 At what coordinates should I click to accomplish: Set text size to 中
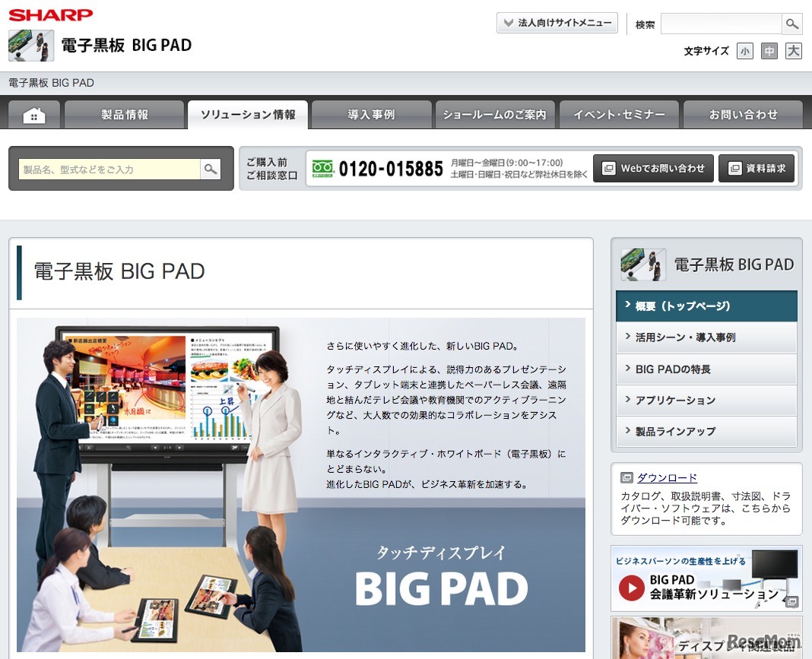tap(769, 51)
